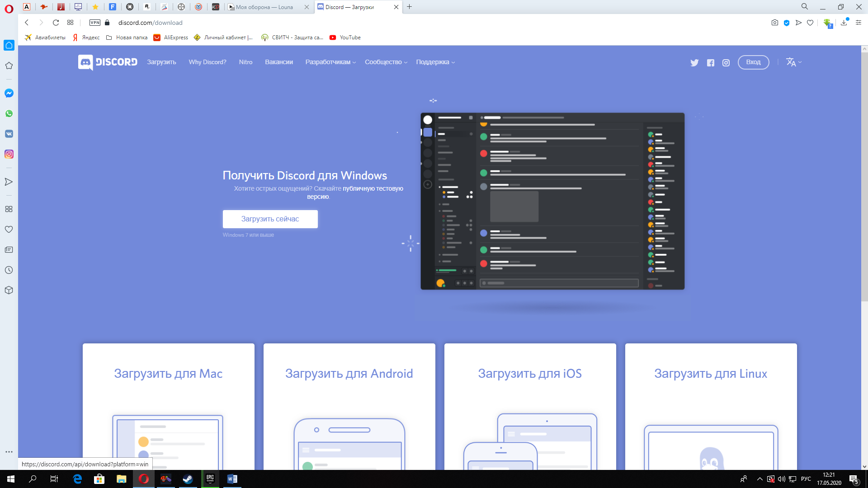Screen dimensions: 868x488
Task: Toggle the VPN badge in address bar
Action: [94, 23]
